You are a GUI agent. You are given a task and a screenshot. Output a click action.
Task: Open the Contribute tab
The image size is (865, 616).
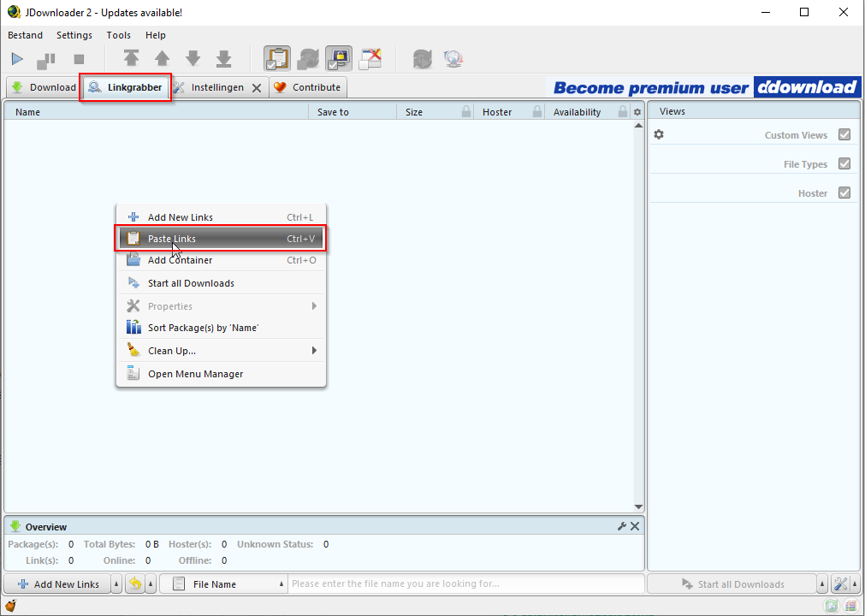point(307,87)
